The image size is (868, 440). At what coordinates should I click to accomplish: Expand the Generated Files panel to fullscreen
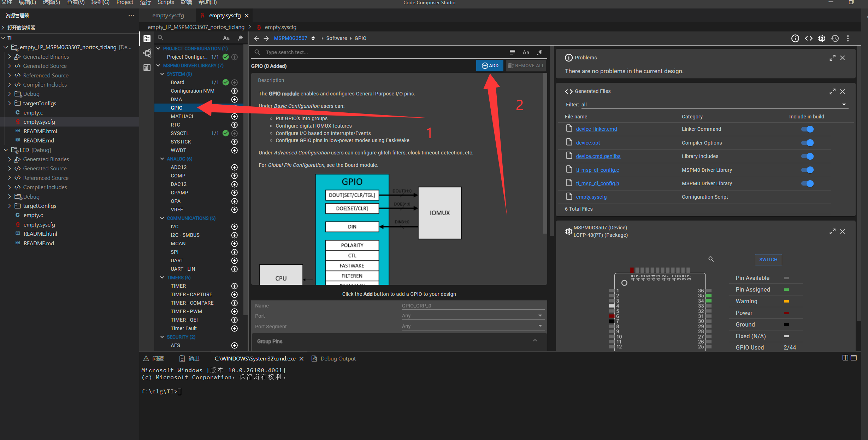click(x=832, y=92)
